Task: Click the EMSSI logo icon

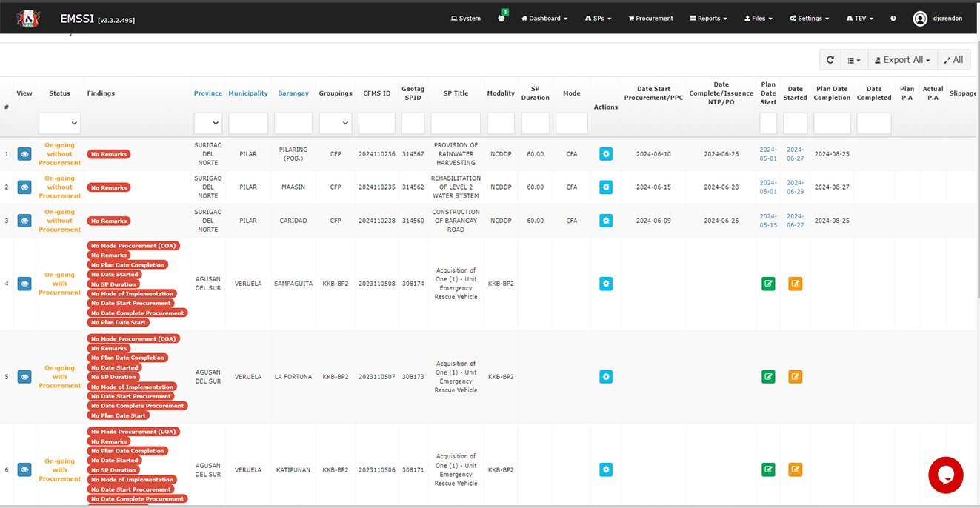Action: pos(27,18)
